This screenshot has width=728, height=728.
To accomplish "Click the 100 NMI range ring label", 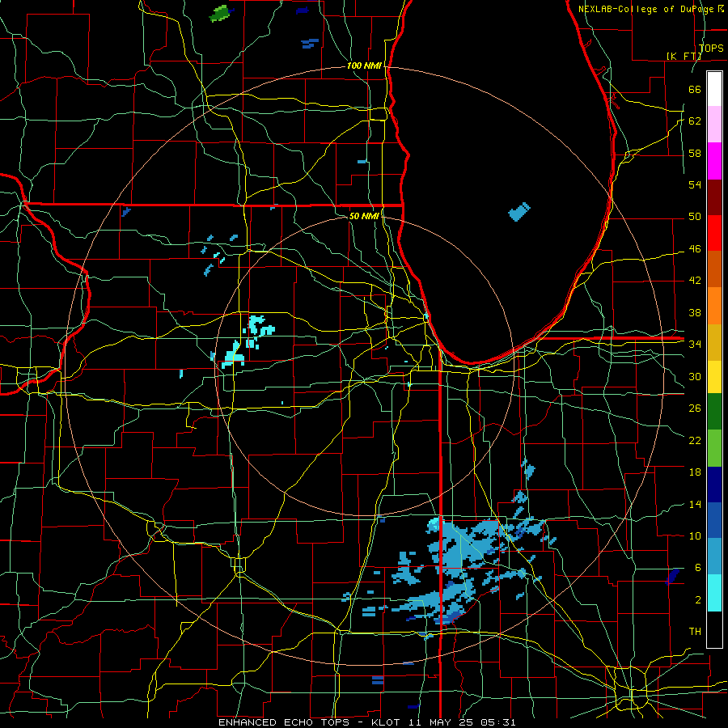I will click(x=364, y=66).
